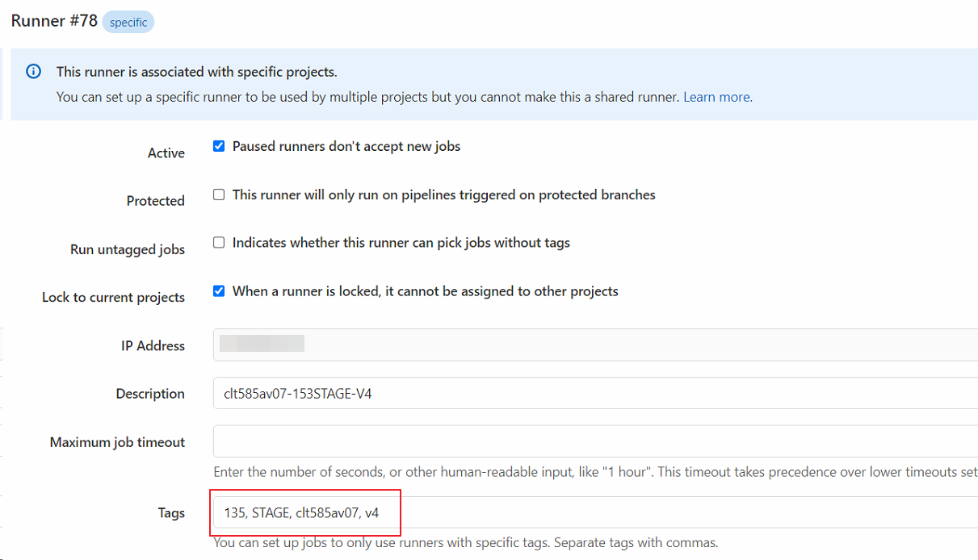
Task: Click inside the IP Address field
Action: click(404, 345)
